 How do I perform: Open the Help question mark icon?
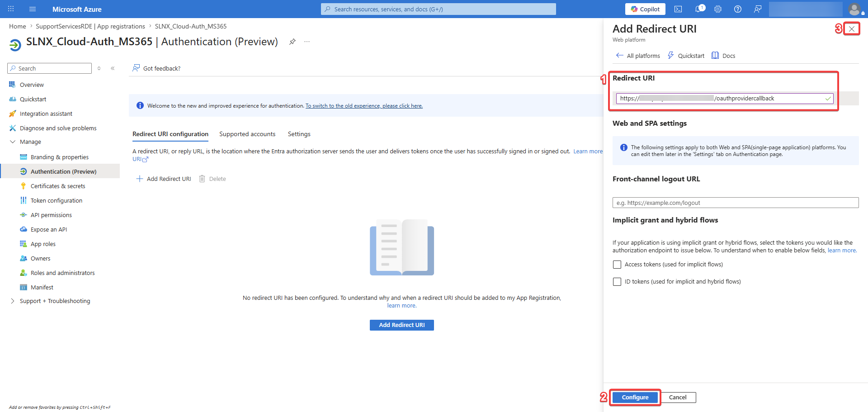click(738, 9)
